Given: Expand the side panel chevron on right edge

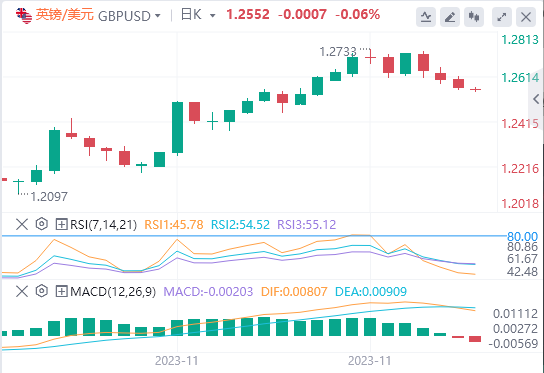Looking at the screenshot, I should click(x=536, y=99).
